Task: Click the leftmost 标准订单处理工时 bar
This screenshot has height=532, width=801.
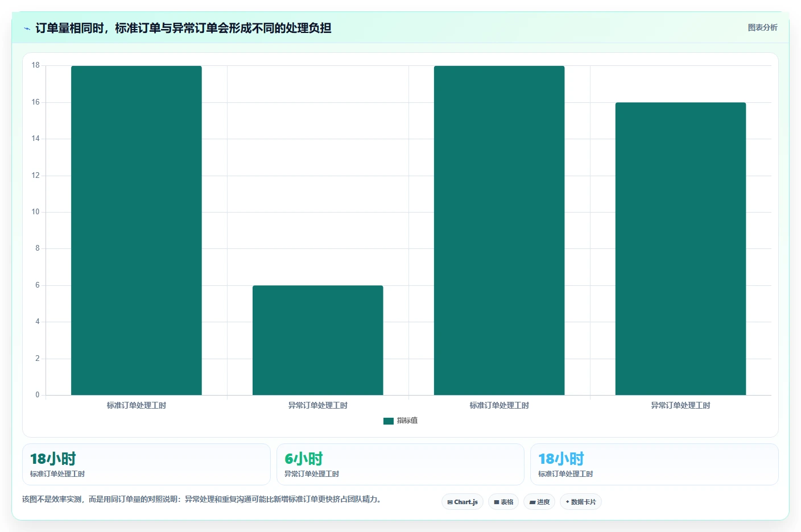Action: point(137,230)
